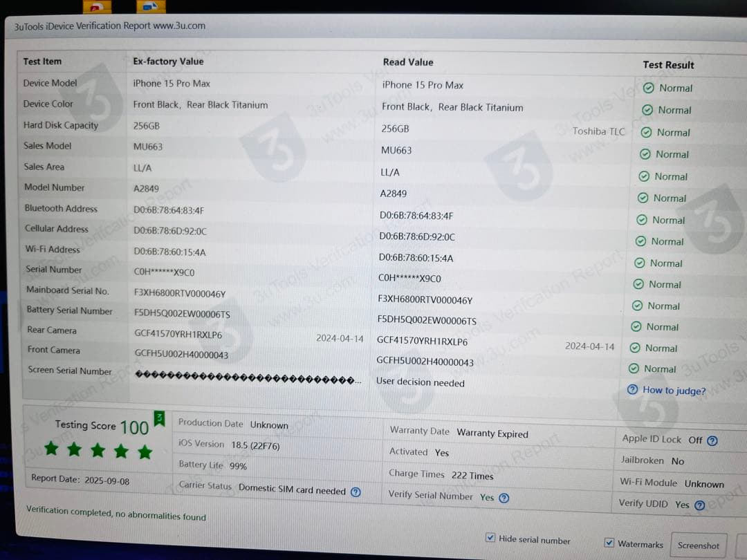
Task: Click the ex-factory Mainboard serial F3XH6800RTV000046Y
Action: click(180, 294)
